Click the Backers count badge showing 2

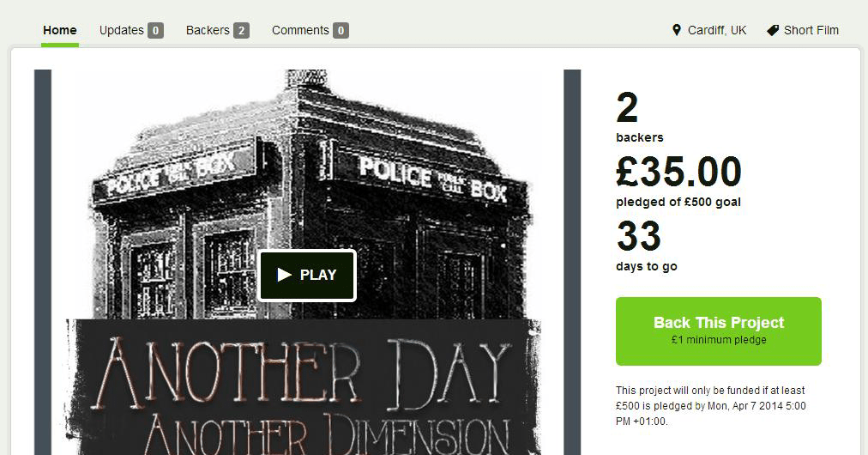(x=241, y=31)
